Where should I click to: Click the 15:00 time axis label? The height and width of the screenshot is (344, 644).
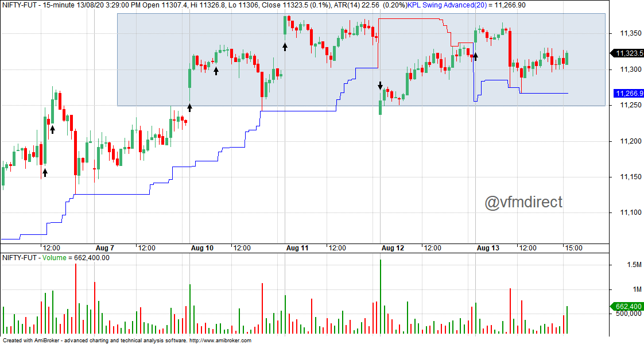tap(573, 248)
